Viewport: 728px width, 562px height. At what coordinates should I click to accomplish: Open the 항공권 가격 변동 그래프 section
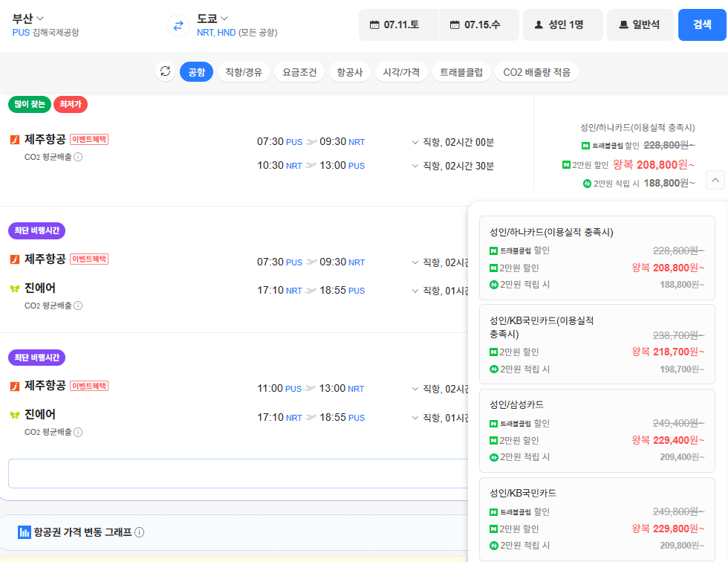pos(234,532)
